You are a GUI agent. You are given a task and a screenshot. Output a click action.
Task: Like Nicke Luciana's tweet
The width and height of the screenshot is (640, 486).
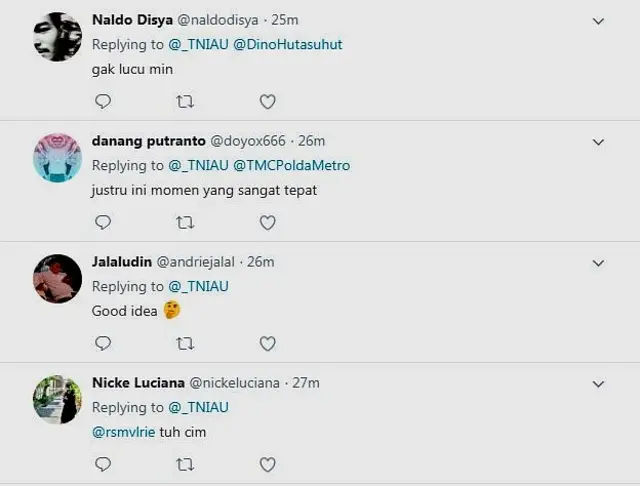267,464
